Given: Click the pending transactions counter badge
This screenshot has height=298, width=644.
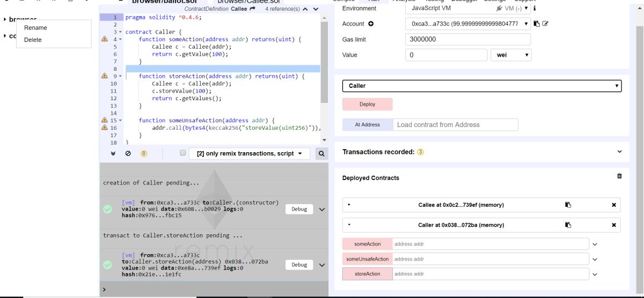Looking at the screenshot, I should (x=144, y=153).
